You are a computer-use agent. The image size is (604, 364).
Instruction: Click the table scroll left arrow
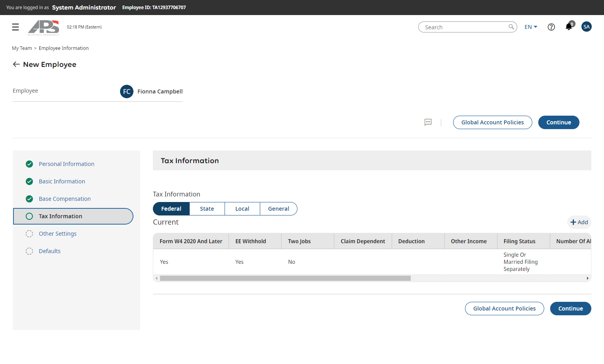156,278
